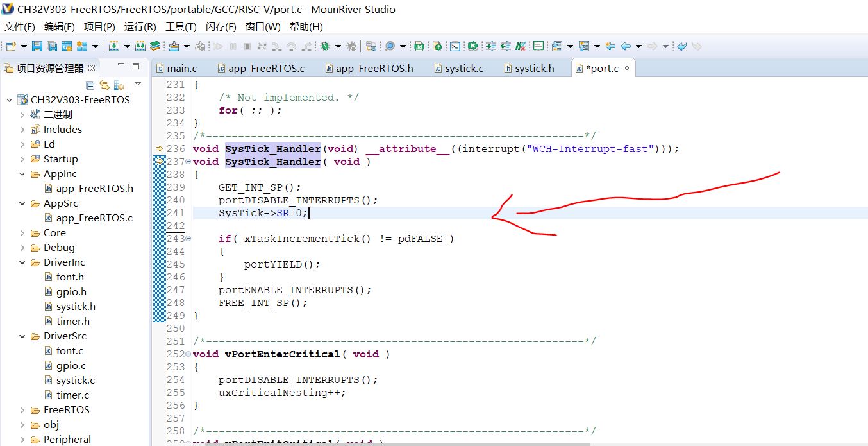868x446 pixels.
Task: Switch to the main.c editor tab
Action: (181, 68)
